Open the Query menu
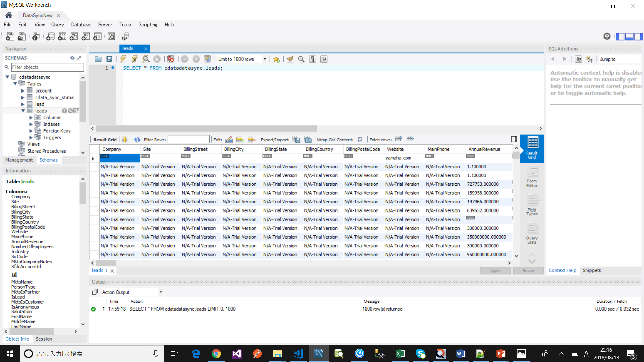The height and width of the screenshot is (362, 644). [57, 24]
